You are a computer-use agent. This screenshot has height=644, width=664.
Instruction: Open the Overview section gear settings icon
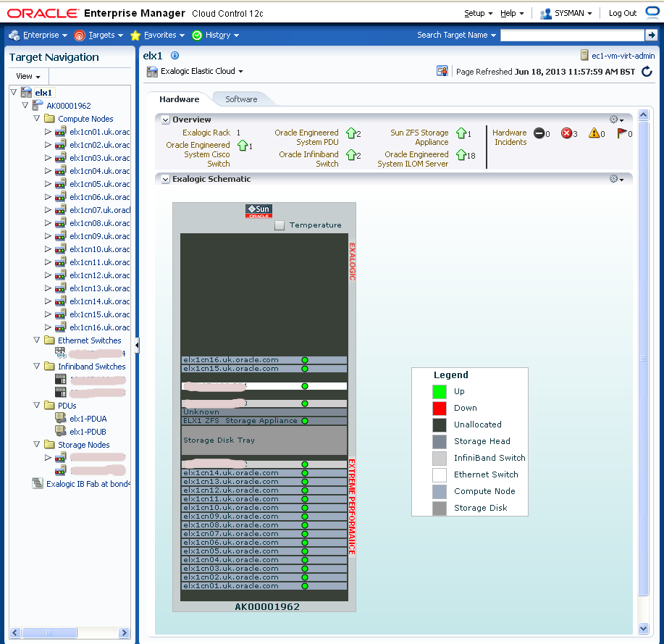[x=612, y=118]
